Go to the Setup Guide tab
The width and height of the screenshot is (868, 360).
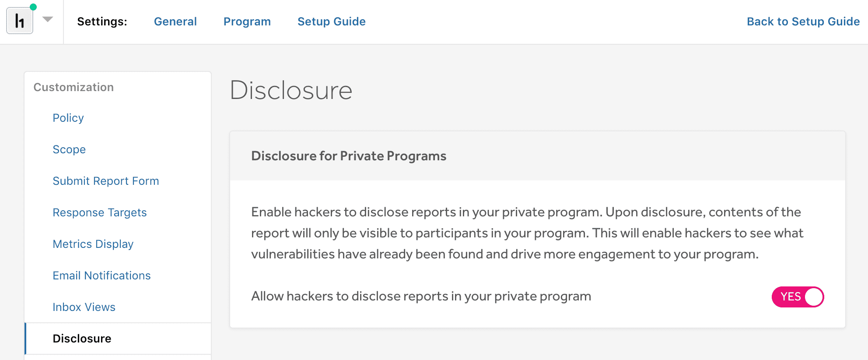[331, 21]
